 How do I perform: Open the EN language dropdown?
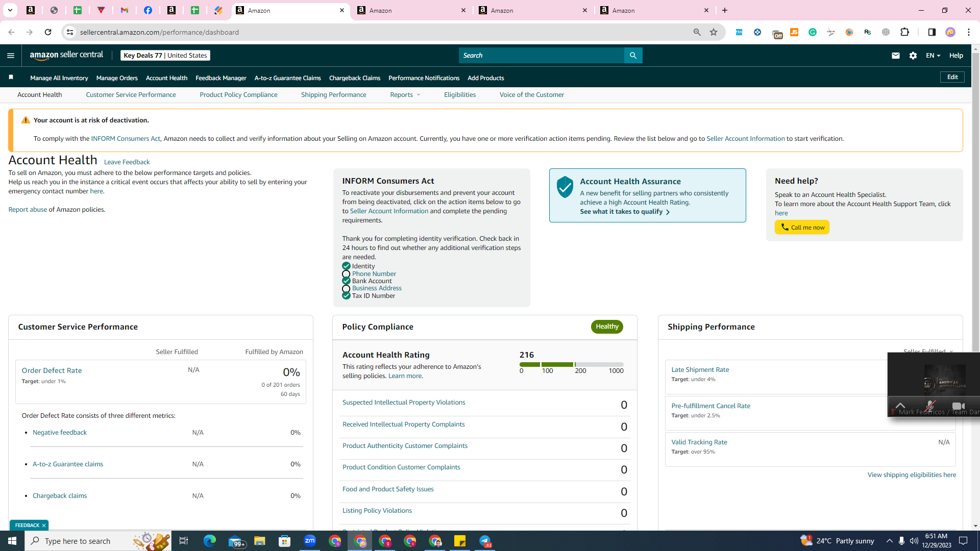tap(933, 56)
